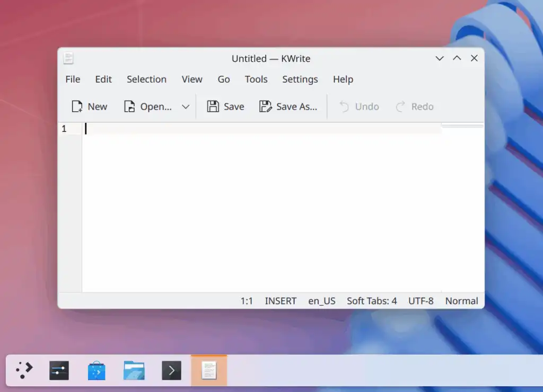Click the Save As... toolbar button

(288, 106)
